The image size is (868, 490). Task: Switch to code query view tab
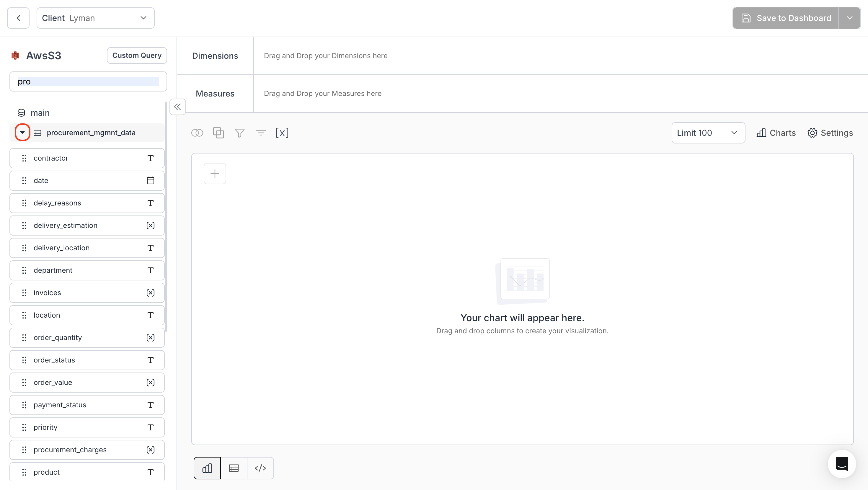click(260, 468)
